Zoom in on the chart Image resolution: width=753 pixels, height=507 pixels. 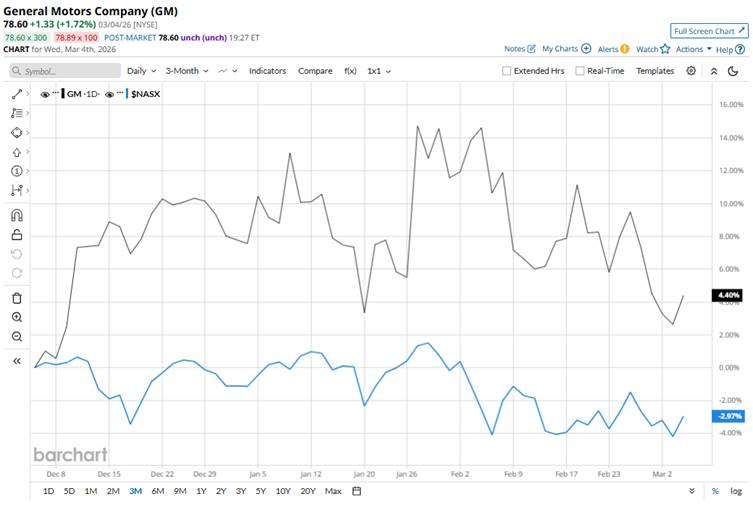(x=17, y=317)
